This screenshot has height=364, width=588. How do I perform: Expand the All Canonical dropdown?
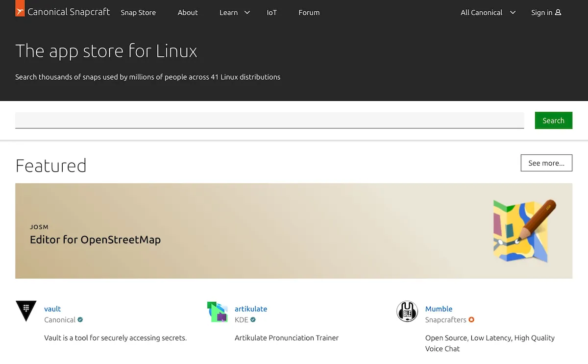(488, 13)
